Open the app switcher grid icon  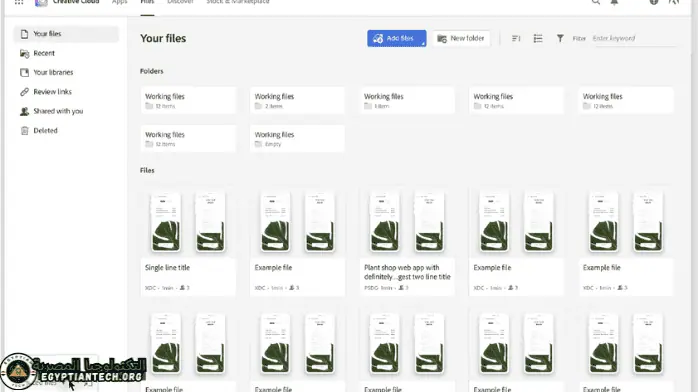[x=19, y=2]
